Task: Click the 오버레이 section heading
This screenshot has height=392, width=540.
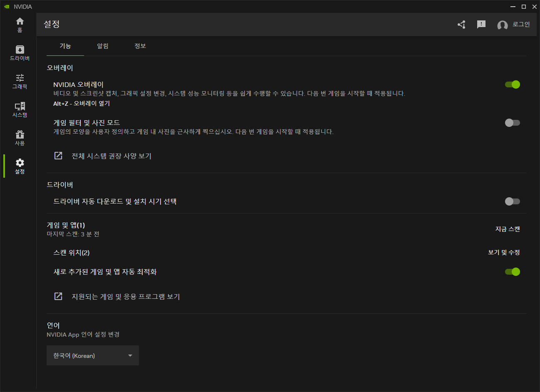Action: 60,68
